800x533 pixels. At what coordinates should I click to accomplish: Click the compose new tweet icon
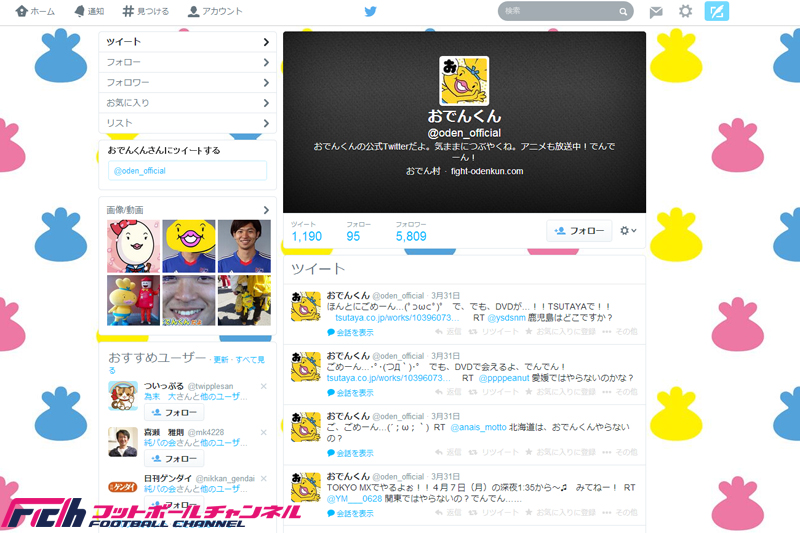tap(716, 12)
